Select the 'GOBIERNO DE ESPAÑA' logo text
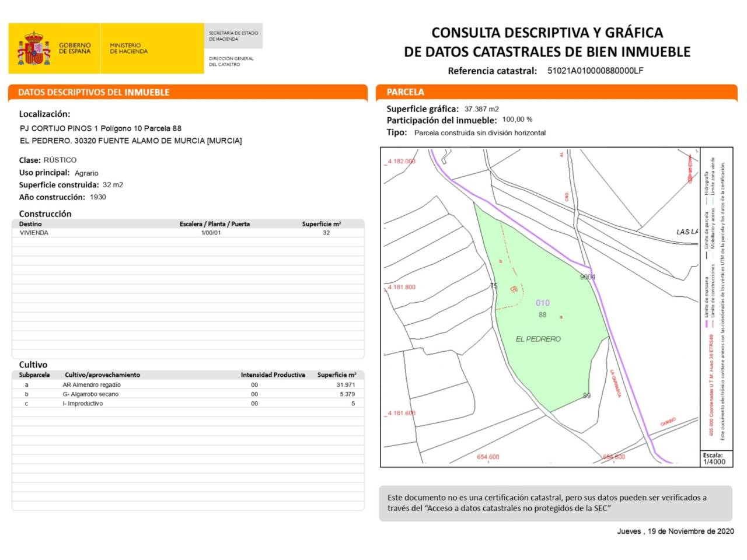 tap(75, 48)
